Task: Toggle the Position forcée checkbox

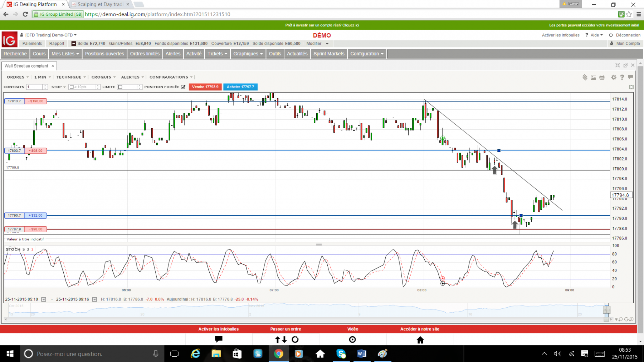Action: tap(183, 87)
